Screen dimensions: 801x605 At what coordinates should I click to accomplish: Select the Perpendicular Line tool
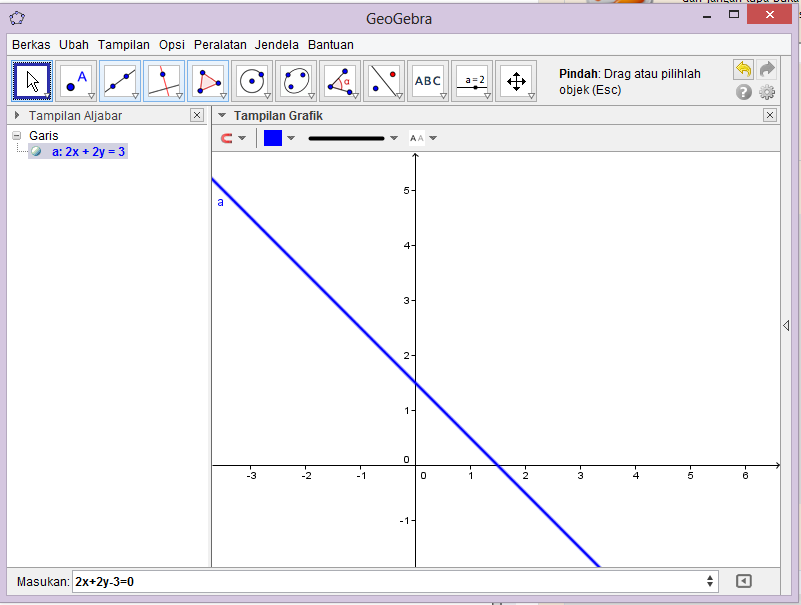163,81
